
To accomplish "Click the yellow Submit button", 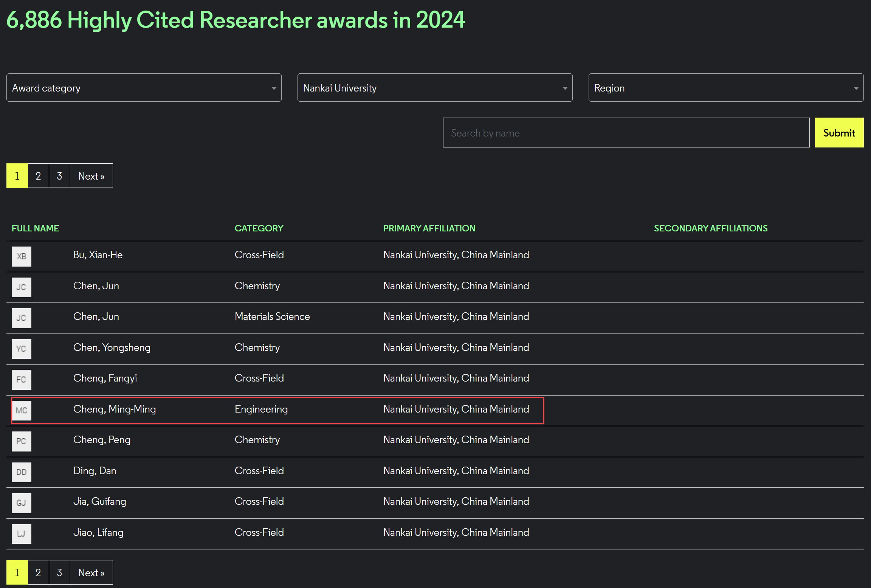I will pos(839,133).
